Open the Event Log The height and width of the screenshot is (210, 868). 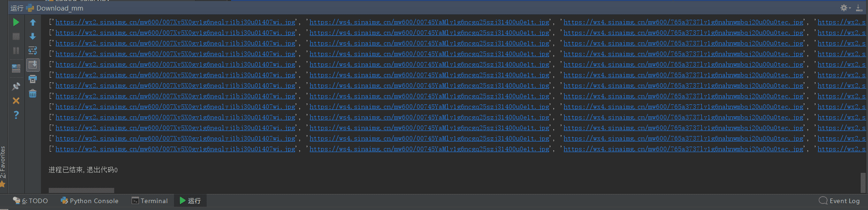[x=839, y=201]
